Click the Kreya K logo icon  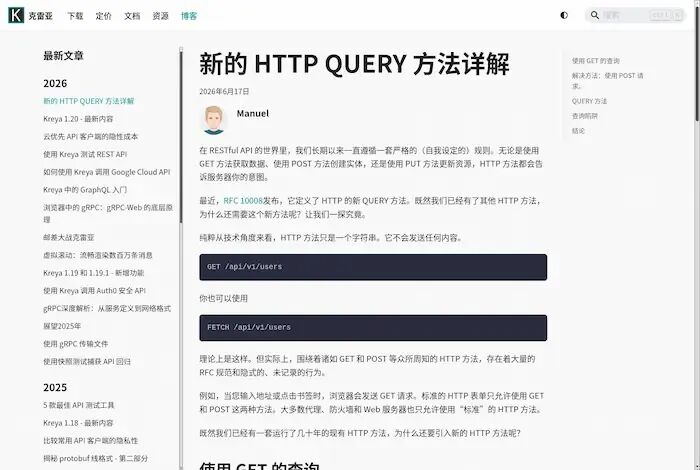[16, 15]
